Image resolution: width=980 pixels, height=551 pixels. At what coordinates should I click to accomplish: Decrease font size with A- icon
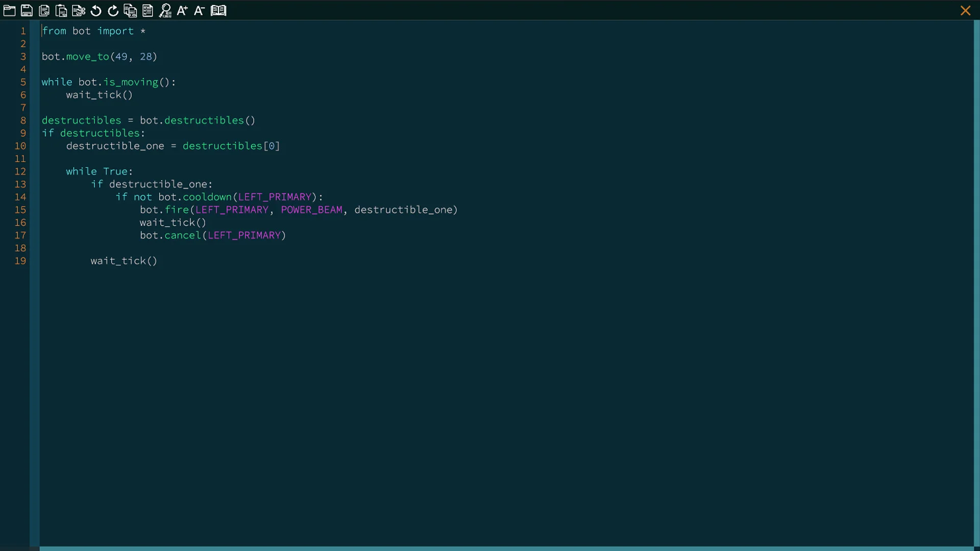click(199, 10)
